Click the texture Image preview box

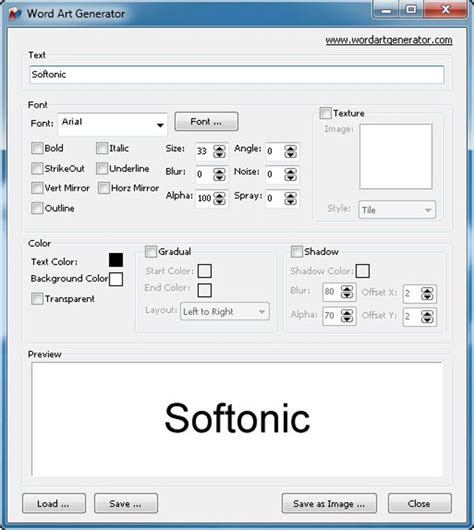396,156
